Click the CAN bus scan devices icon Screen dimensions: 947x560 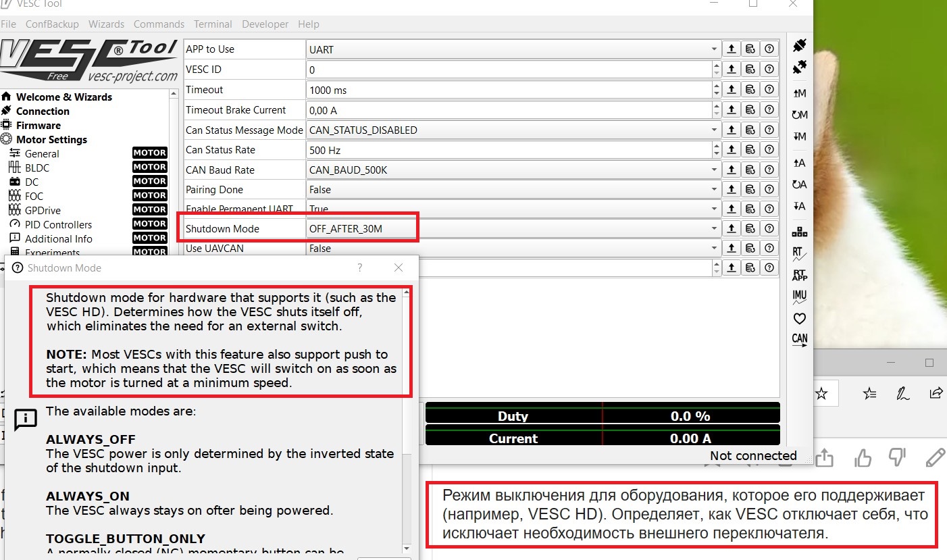[800, 232]
